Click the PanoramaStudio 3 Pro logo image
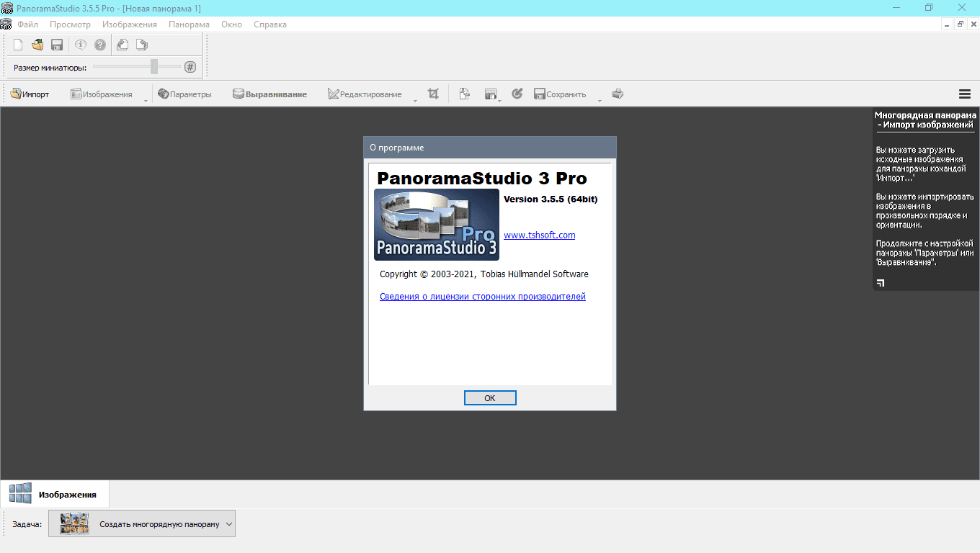Screen dimensions: 980x553 pos(437,225)
